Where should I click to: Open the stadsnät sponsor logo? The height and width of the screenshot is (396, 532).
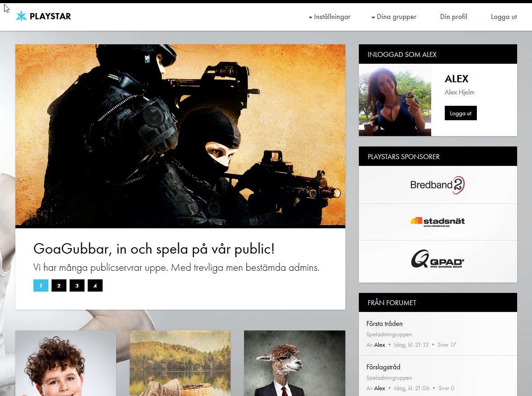438,222
